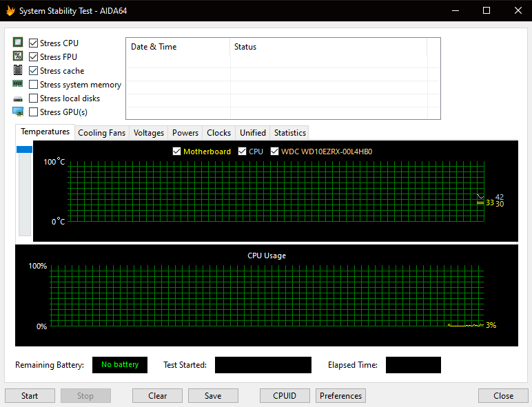Click the No battery indicator field
Image resolution: width=532 pixels, height=407 pixels.
coord(120,365)
